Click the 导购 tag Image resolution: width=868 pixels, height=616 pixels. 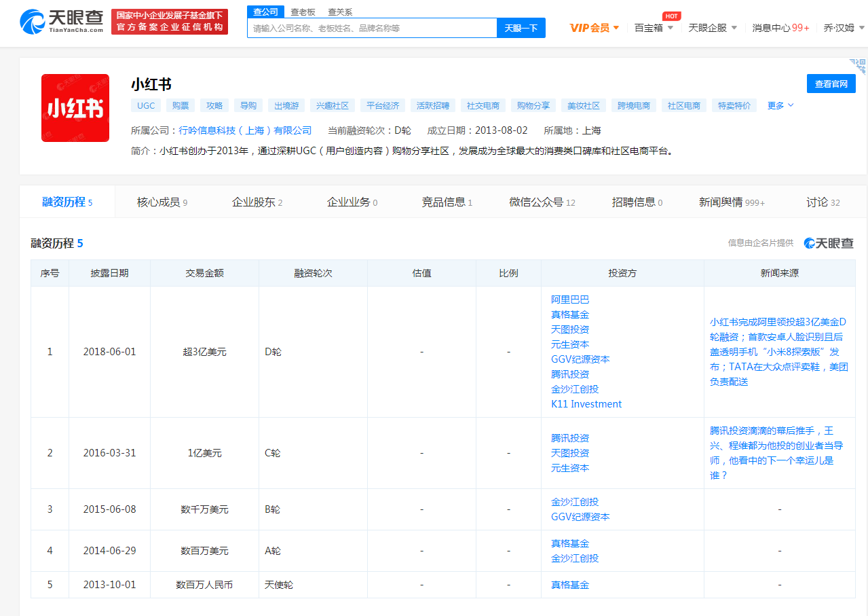point(248,105)
